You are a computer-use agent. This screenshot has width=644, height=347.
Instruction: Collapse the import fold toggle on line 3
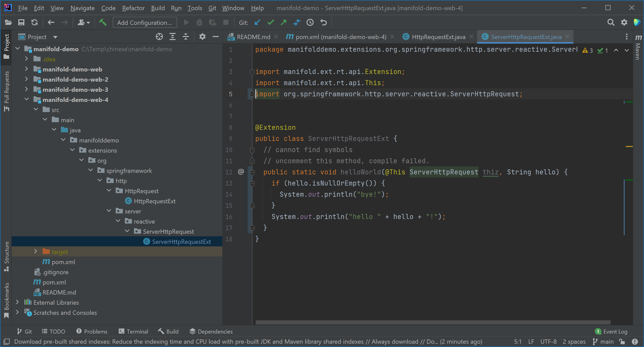[252, 72]
